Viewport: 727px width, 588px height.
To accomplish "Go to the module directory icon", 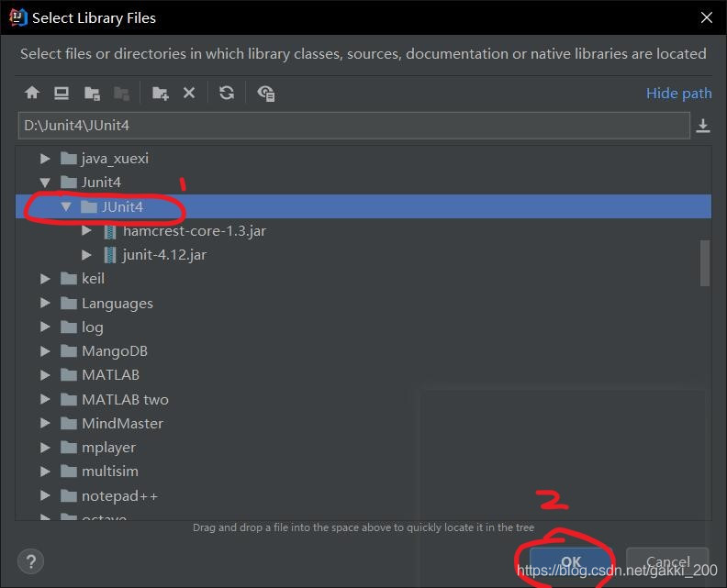I will 121,94.
